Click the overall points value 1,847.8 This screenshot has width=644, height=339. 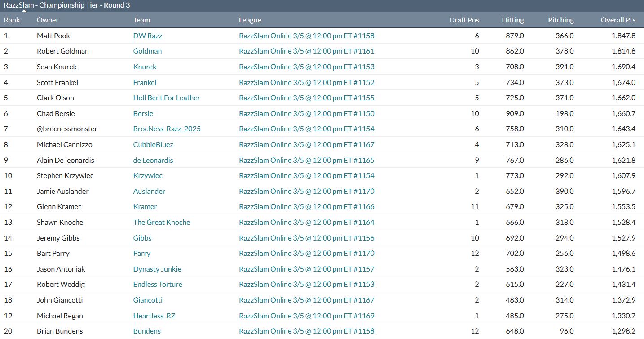pyautogui.click(x=624, y=36)
